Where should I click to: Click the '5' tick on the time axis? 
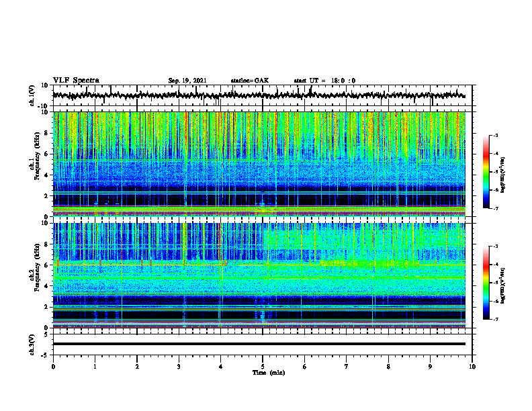(x=263, y=367)
